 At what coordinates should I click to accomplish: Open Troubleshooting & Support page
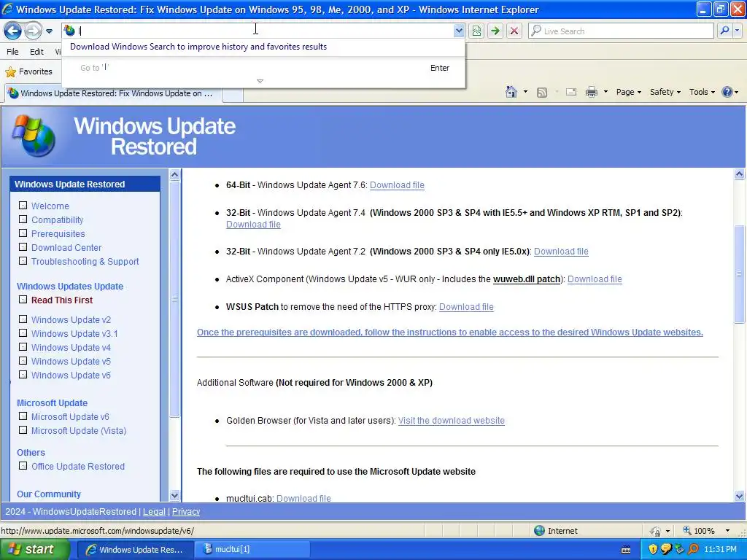[85, 262]
